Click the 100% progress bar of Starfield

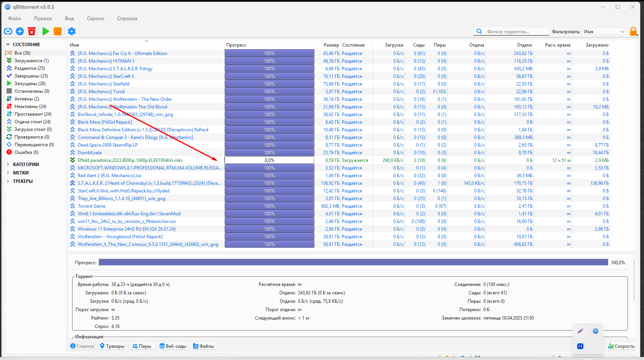point(269,84)
